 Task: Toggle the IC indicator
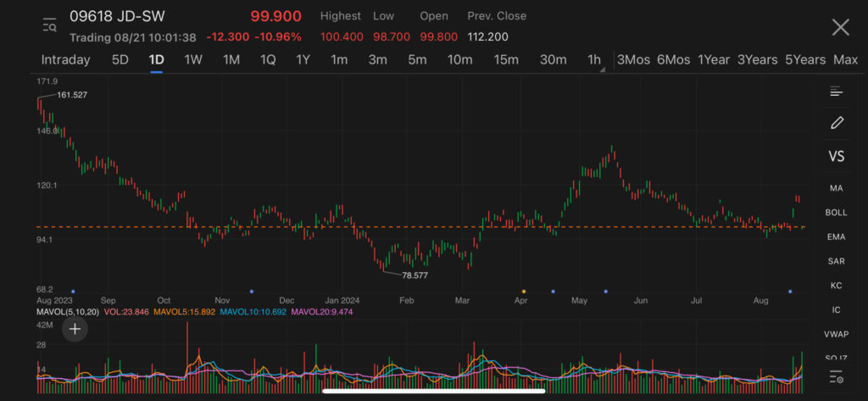click(x=836, y=309)
